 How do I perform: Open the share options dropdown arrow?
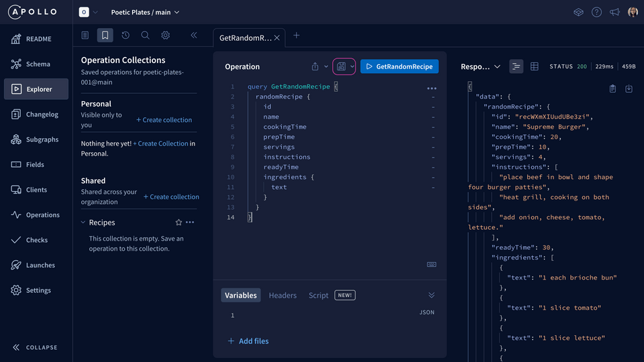coord(326,66)
